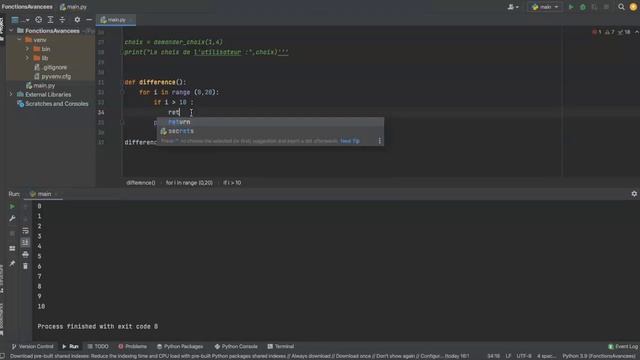Click the errors count inspection indicator
Screen dimensions: 640x360
(x=597, y=32)
